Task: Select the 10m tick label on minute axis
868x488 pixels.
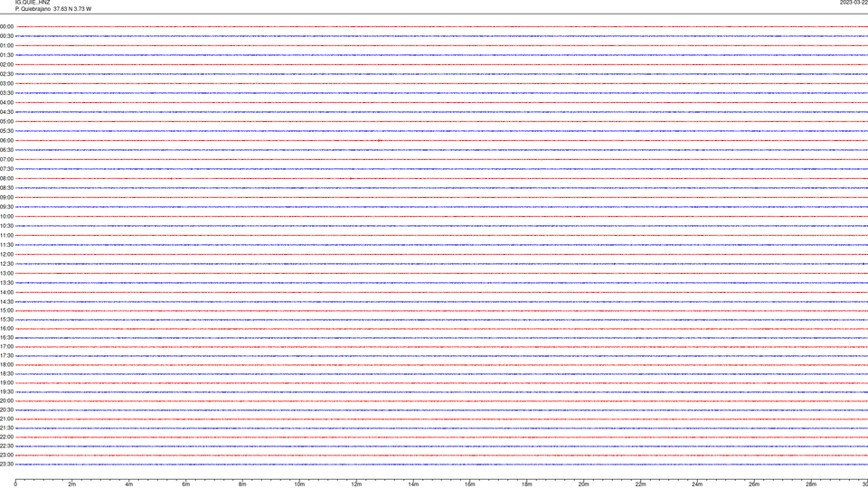Action: (299, 484)
